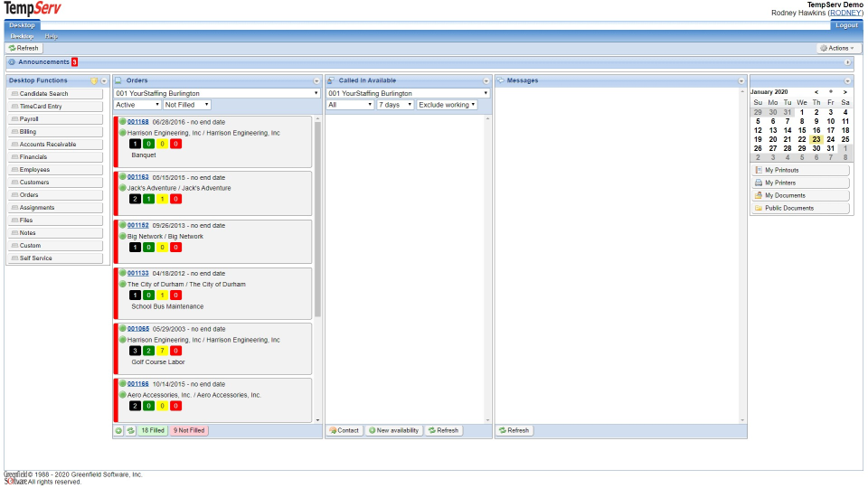
Task: Open My Printers
Action: click(800, 183)
